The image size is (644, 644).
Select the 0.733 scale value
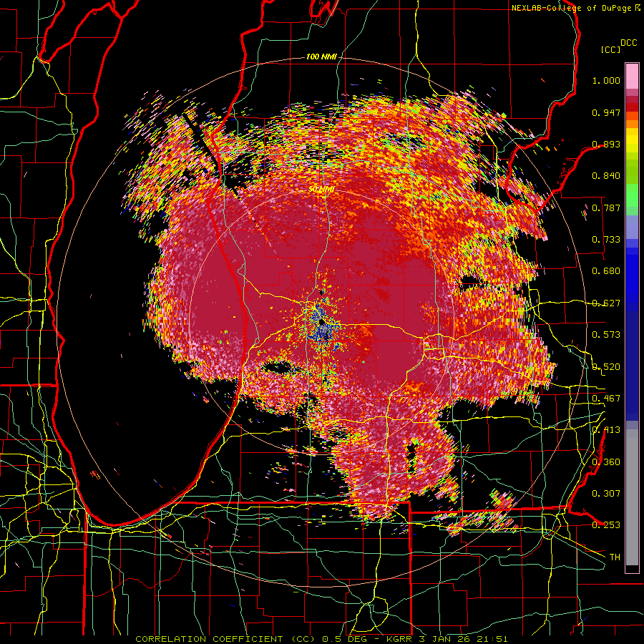[x=606, y=240]
